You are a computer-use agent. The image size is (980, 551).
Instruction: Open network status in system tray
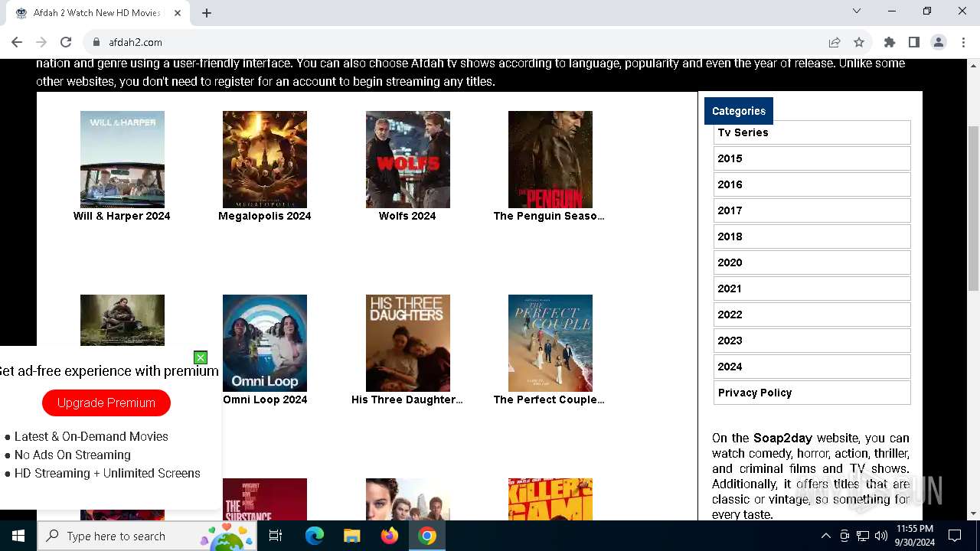(x=863, y=536)
